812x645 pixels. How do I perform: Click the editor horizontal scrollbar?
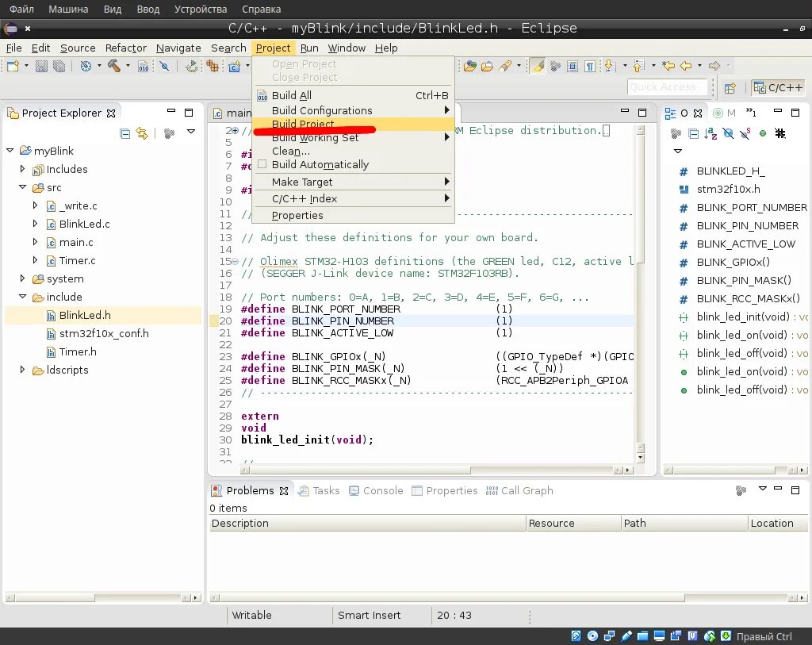click(x=437, y=470)
